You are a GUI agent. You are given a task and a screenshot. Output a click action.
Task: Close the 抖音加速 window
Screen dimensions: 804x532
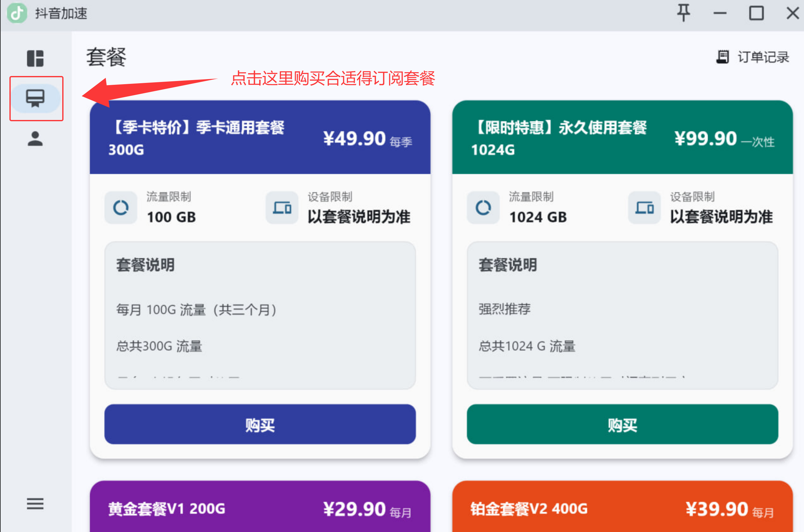tap(793, 13)
